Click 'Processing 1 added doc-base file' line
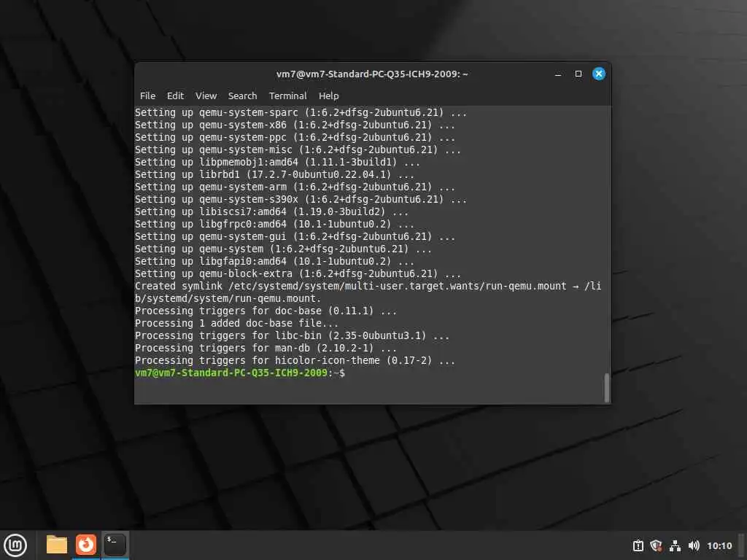747x560 pixels. (236, 323)
